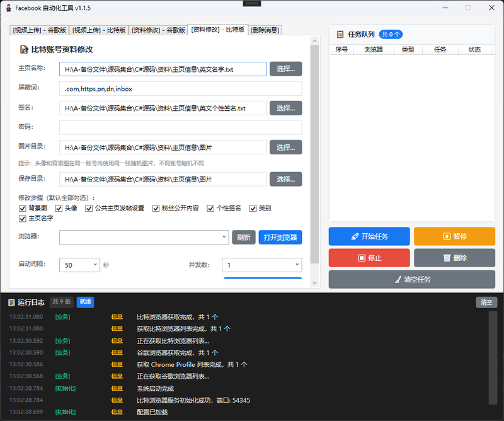
Task: Click log entry 比特浏览器获取完成, 共 1 个
Action: pyautogui.click(x=178, y=317)
